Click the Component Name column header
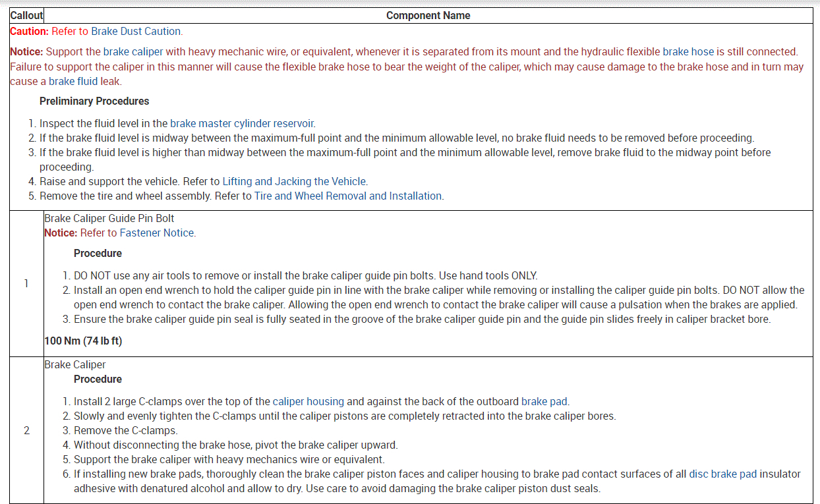This screenshot has height=504, width=820. tap(428, 15)
